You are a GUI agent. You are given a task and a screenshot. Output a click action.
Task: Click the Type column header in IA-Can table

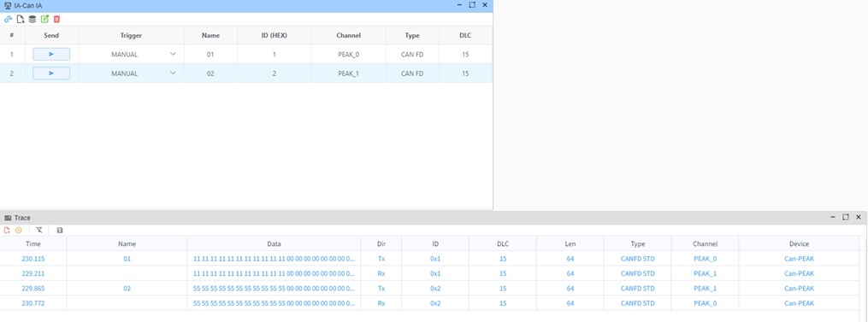[x=412, y=35]
